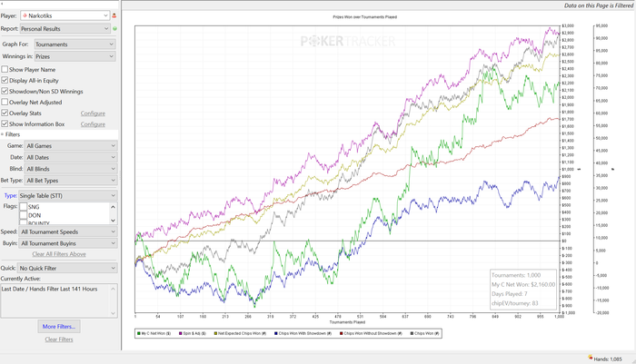Viewport: 636px width, 364px height.
Task: Click the Flags list scroll down arrow
Action: tap(114, 221)
